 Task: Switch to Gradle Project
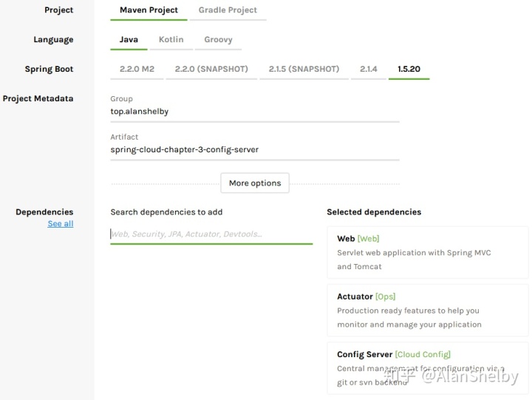pos(228,10)
